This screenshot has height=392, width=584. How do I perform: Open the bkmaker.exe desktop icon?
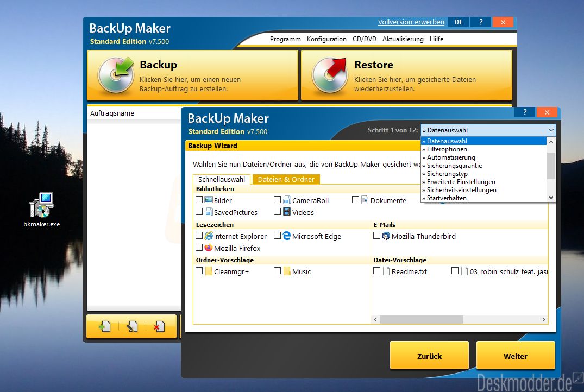42,210
